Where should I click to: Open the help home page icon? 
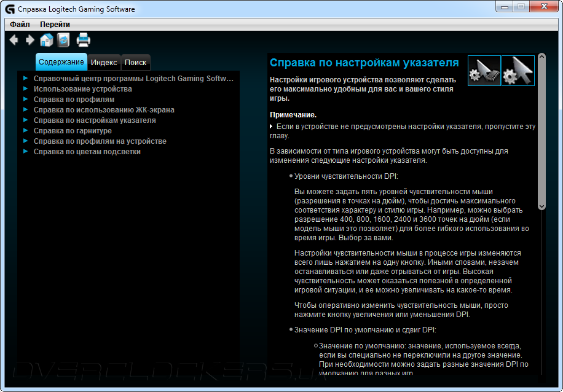click(46, 40)
